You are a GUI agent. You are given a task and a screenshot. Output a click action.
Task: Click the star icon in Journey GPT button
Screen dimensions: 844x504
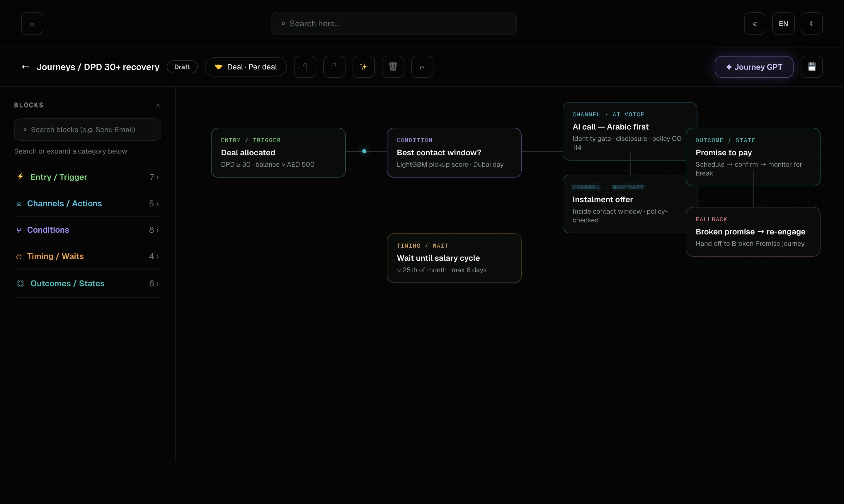click(x=729, y=67)
